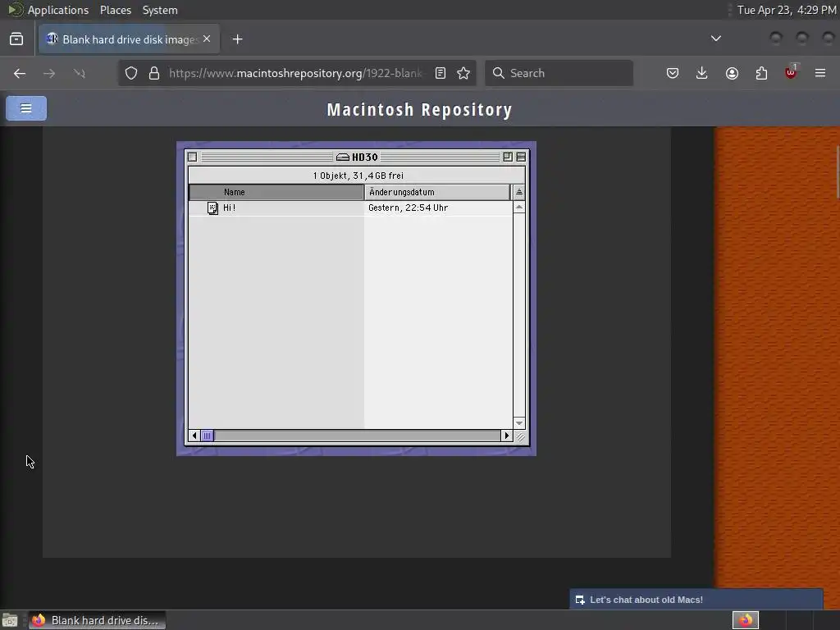Sort by the Änderungsdatum column header

437,192
